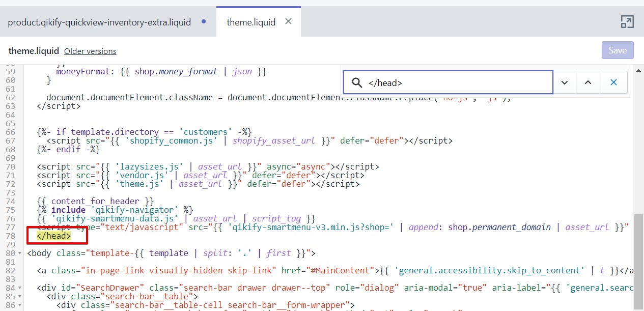644x311 pixels.
Task: Switch to product.qikify-quickview-inventory-extra.liquid tab
Action: pyautogui.click(x=99, y=22)
